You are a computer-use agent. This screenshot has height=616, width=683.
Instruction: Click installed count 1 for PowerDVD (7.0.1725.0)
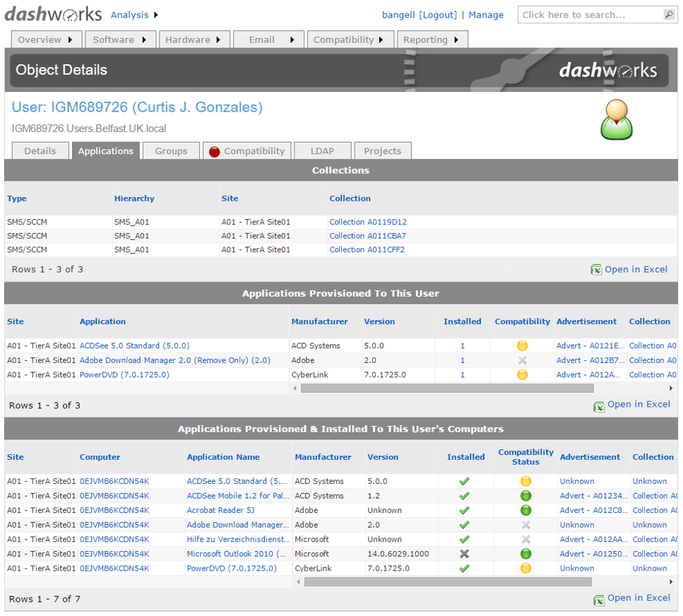tap(462, 374)
